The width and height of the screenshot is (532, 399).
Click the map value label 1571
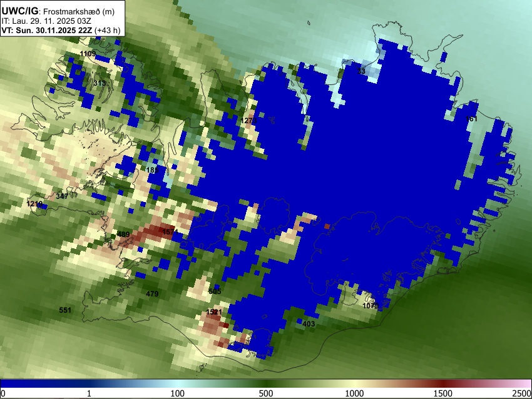pos(170,232)
